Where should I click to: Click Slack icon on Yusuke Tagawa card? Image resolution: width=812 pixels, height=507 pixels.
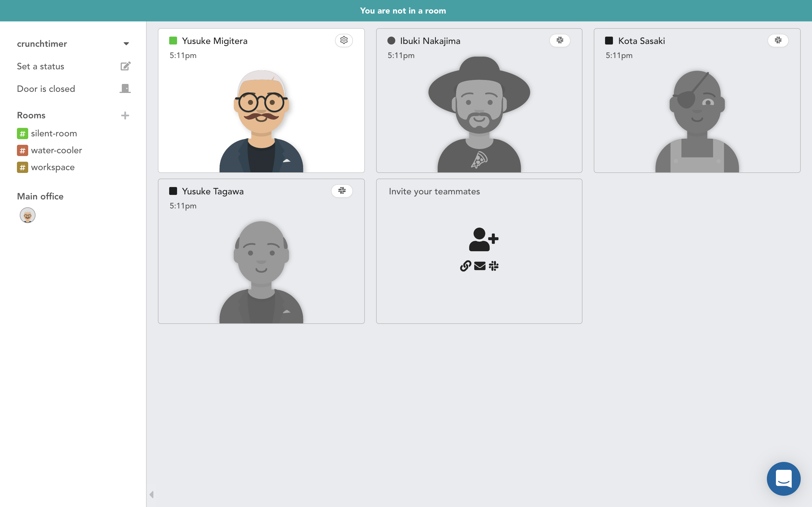click(x=342, y=191)
